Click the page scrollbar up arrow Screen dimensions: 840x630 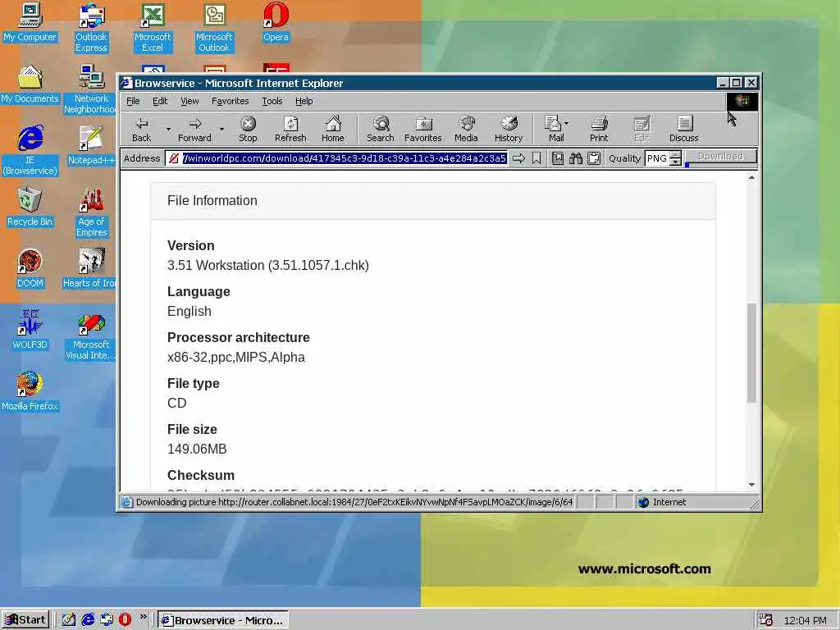click(751, 177)
